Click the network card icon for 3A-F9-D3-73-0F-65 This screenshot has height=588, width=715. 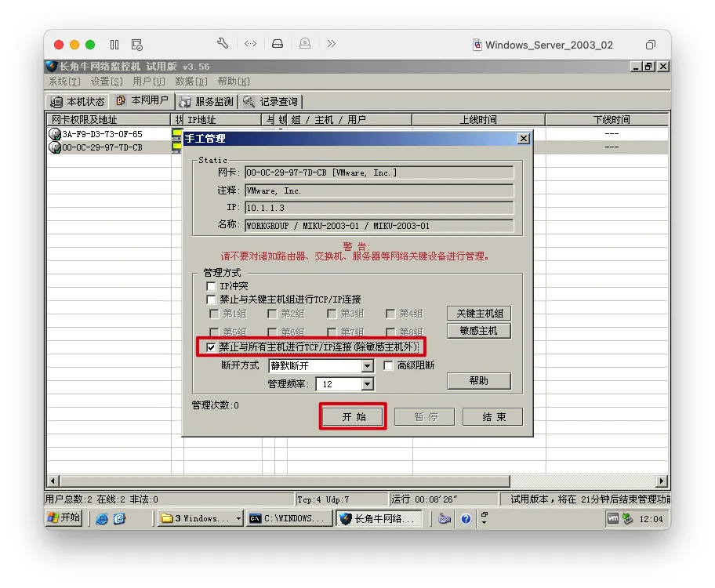[x=55, y=134]
